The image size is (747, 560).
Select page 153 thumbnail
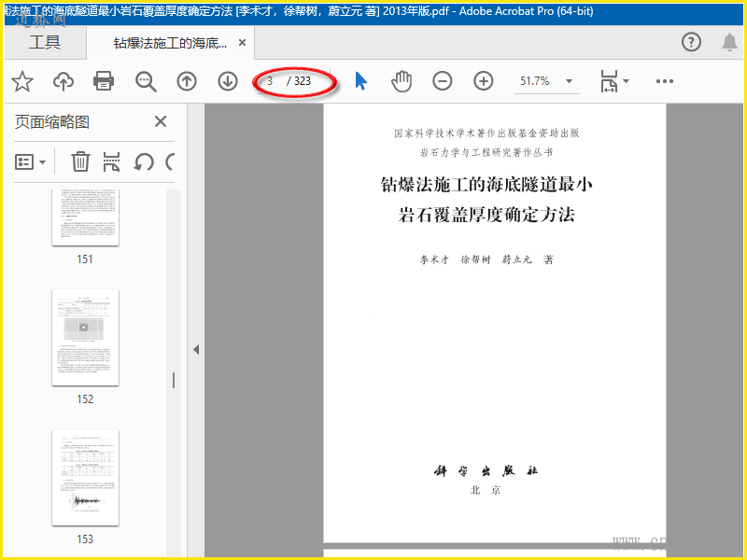[85, 477]
